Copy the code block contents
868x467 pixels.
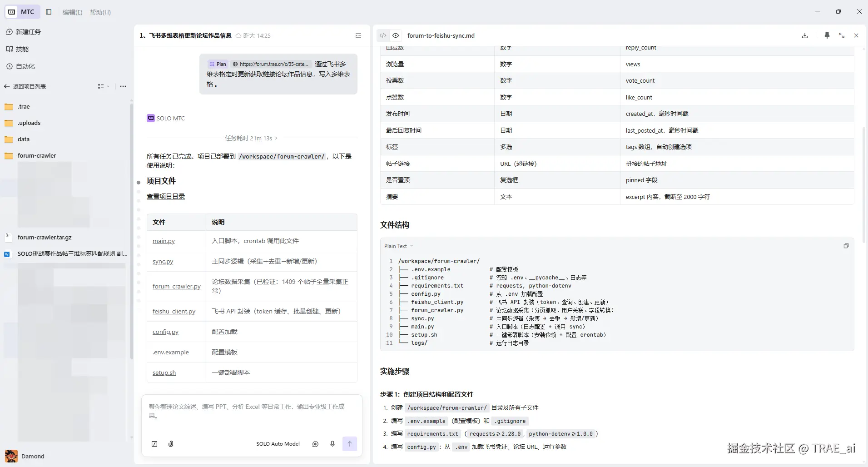click(x=846, y=246)
